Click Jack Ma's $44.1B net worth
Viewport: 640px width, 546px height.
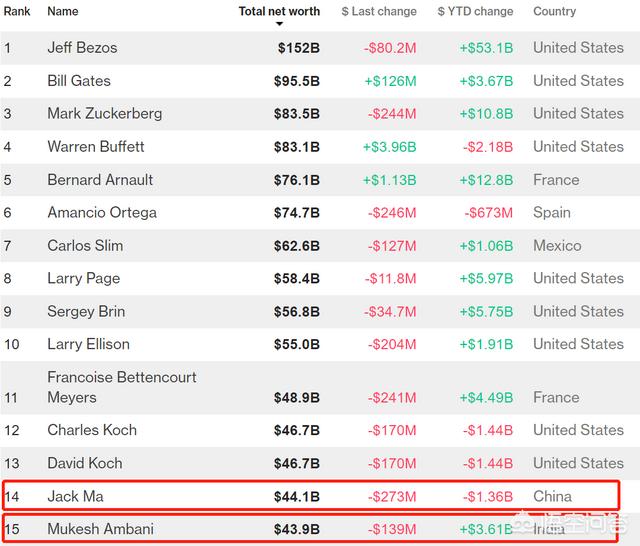(297, 496)
